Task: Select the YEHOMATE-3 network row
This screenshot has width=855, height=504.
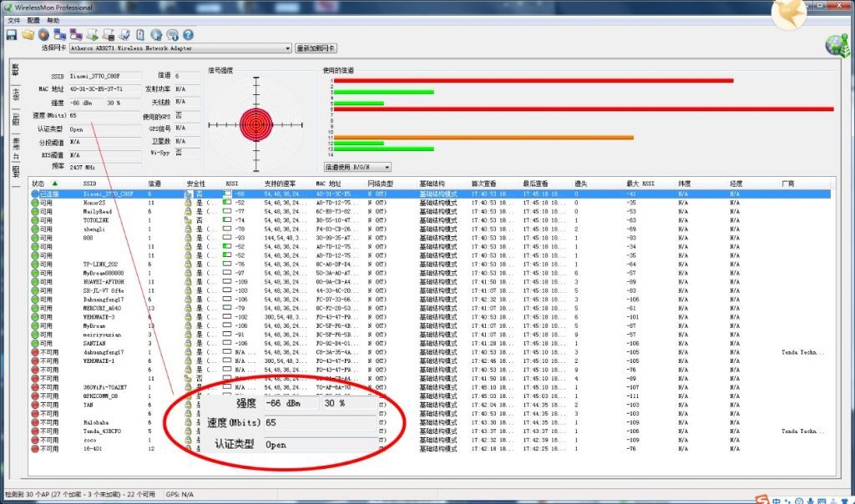Action: pyautogui.click(x=431, y=317)
